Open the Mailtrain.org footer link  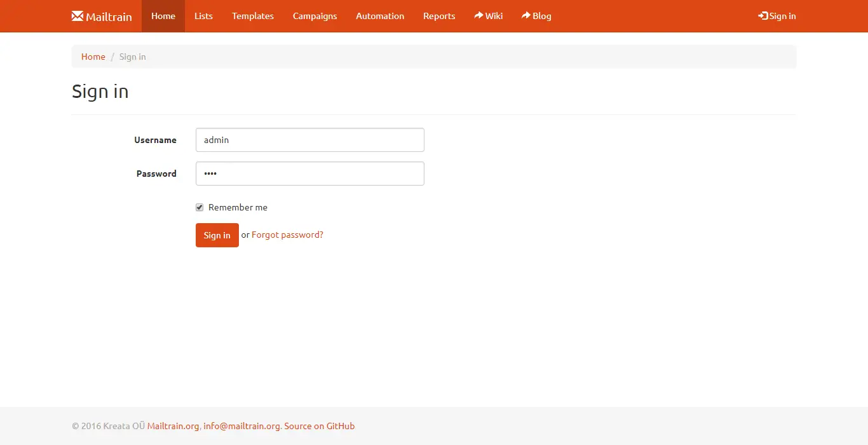(173, 426)
